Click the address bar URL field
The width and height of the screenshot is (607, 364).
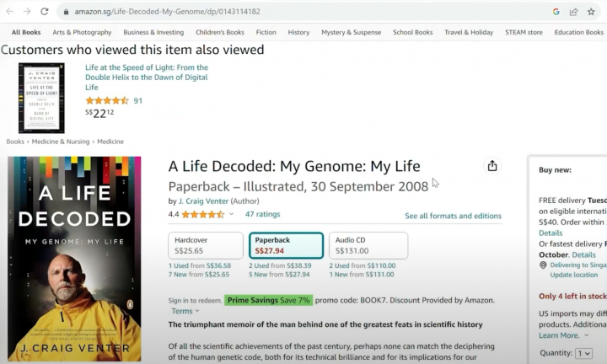253,12
